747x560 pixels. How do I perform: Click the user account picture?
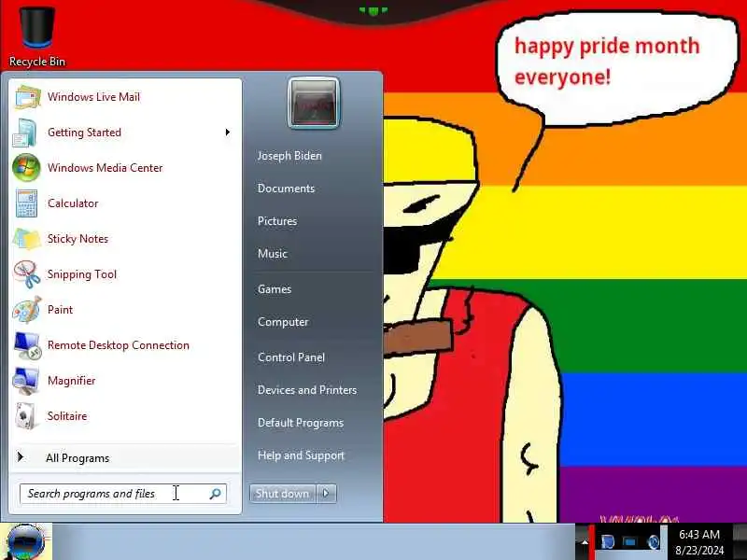tap(314, 104)
